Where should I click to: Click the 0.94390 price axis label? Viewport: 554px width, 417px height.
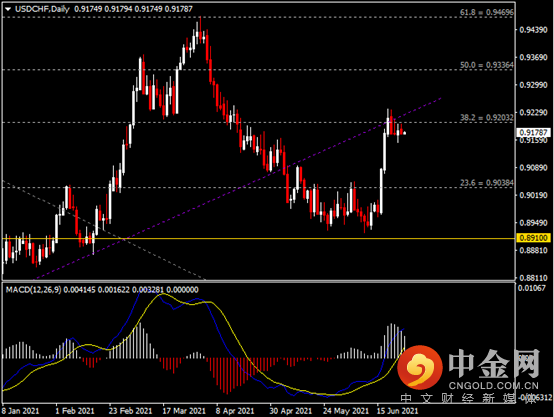coord(533,30)
